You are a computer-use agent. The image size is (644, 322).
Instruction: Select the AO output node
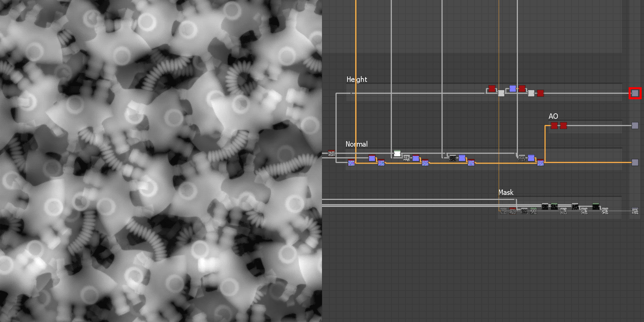(635, 125)
